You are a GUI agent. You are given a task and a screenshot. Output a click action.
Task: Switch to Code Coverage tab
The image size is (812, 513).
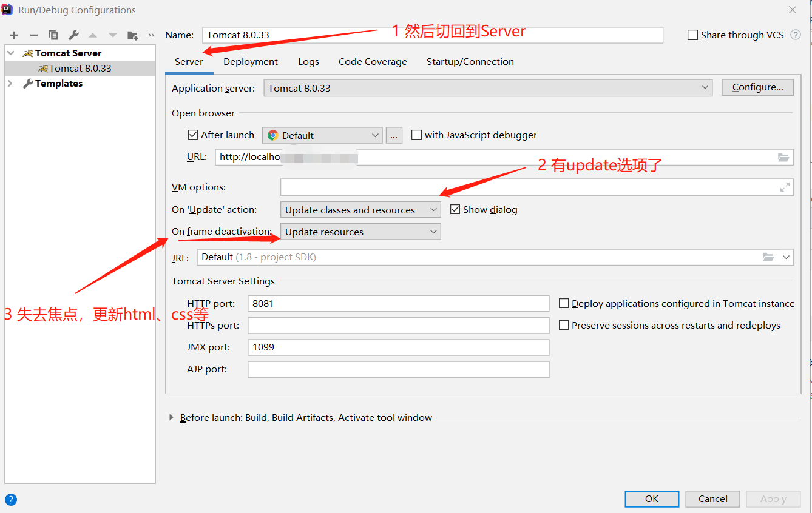coord(373,62)
